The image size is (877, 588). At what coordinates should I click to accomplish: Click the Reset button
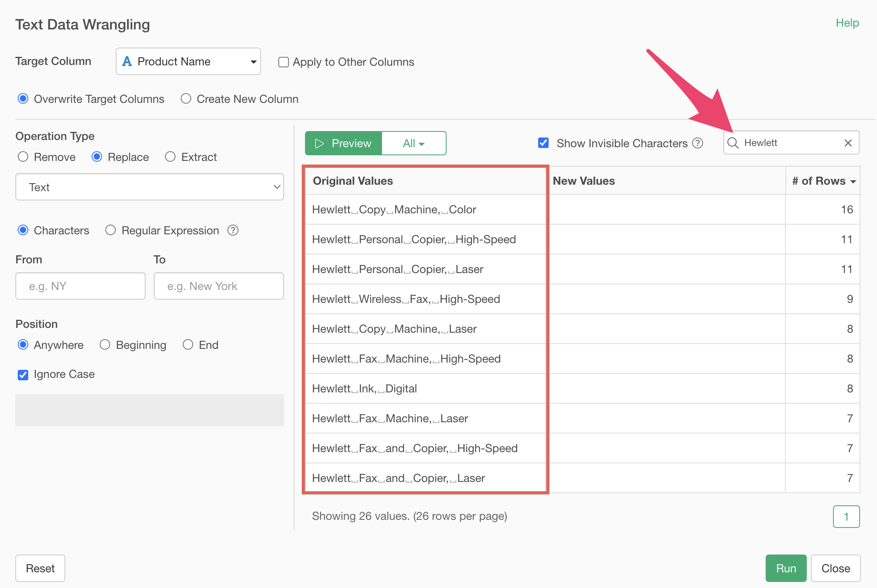tap(40, 568)
